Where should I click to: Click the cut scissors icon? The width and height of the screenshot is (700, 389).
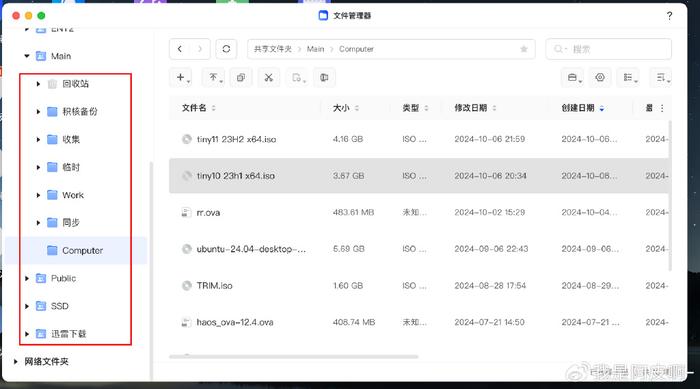[x=268, y=78]
